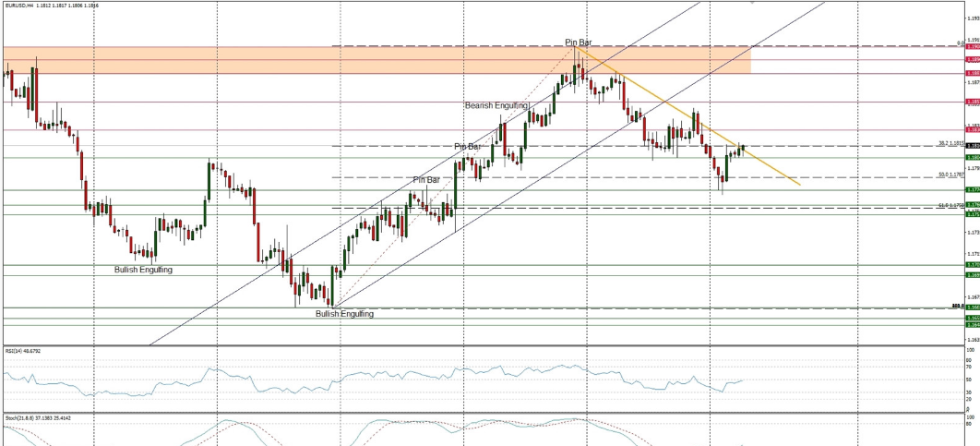Select the topmost Pin Bar label
This screenshot has height=446, width=980.
(579, 42)
